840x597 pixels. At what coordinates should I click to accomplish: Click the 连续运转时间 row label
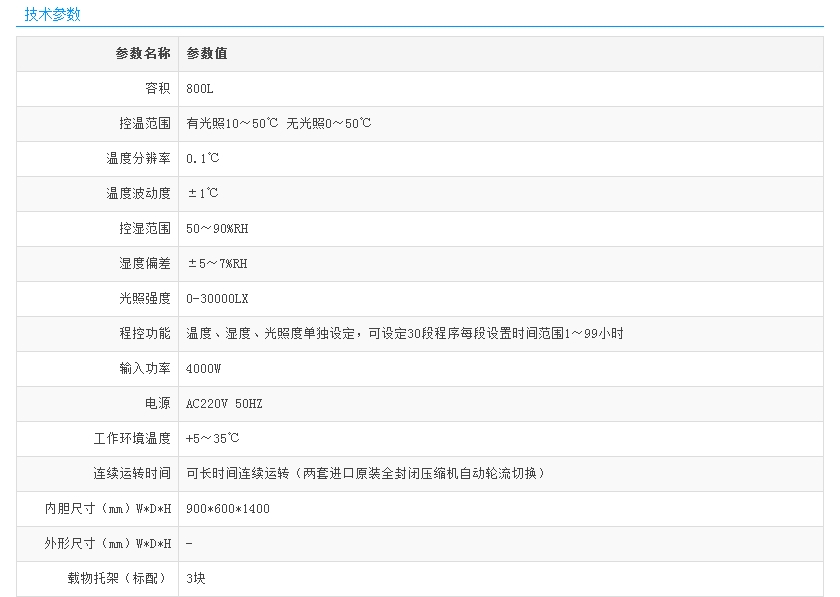[x=132, y=474]
